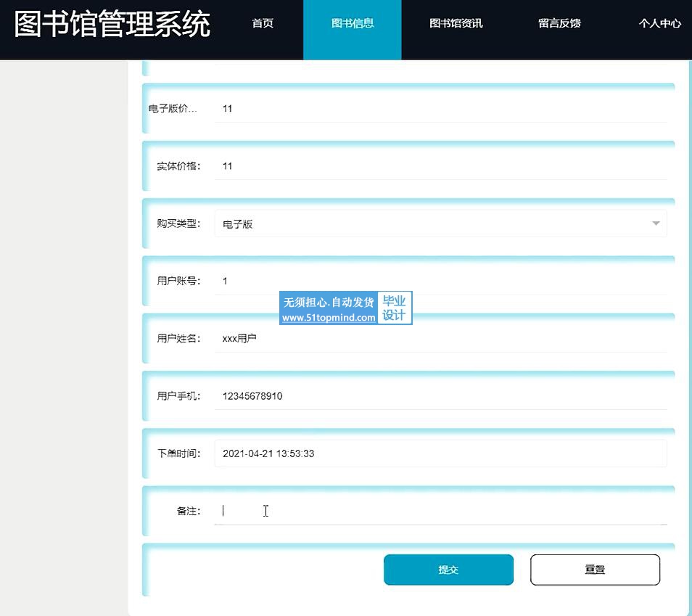Click the 用户姓名 field with xxx用户

coord(440,339)
